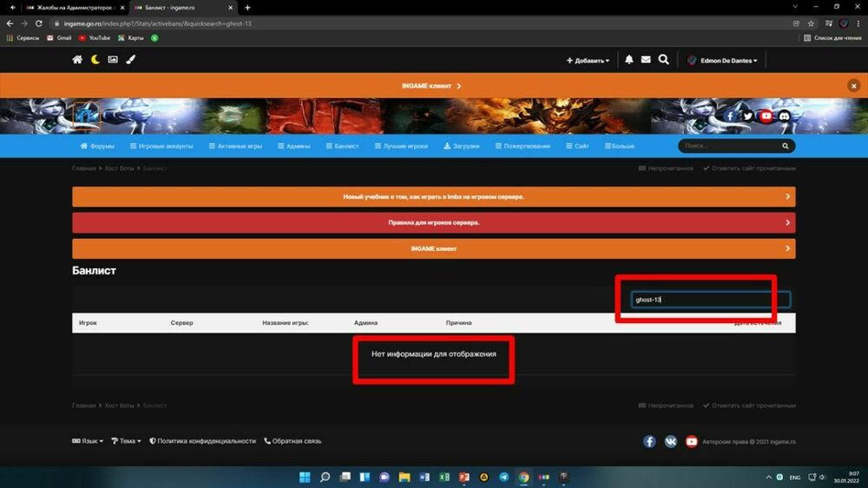Open the YouTube icon in banner
Viewport: 868px width, 488px height.
tap(766, 115)
